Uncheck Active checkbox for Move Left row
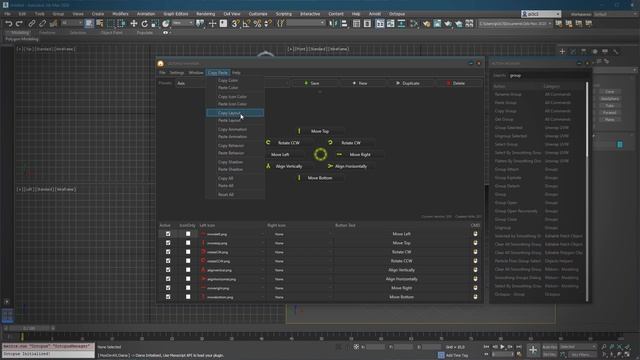640x360 pixels. pos(168,234)
